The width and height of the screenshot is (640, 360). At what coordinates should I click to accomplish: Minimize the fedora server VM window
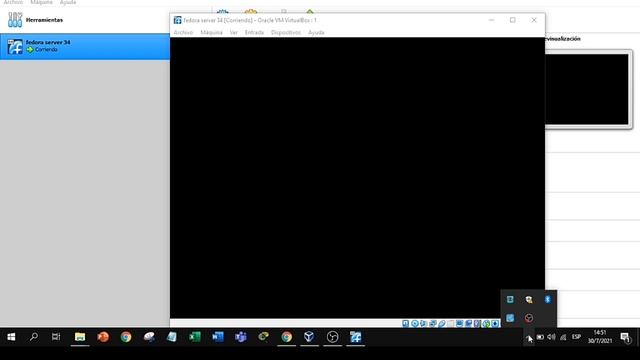pos(491,20)
